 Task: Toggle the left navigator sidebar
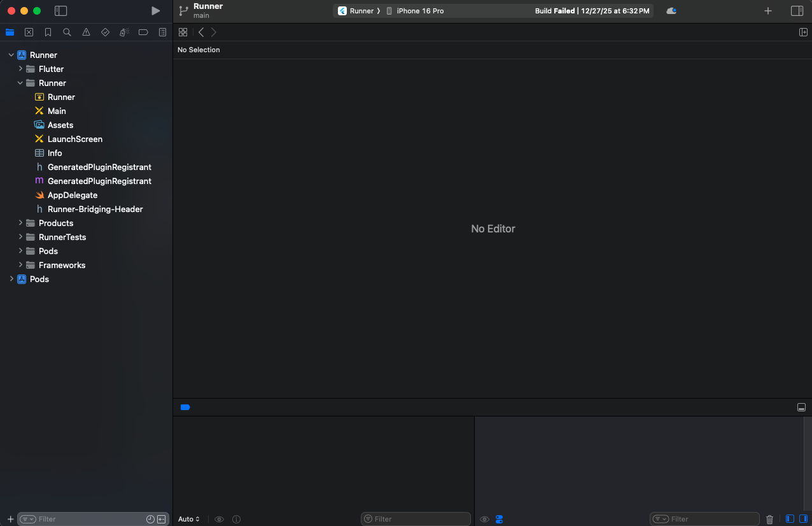(60, 11)
